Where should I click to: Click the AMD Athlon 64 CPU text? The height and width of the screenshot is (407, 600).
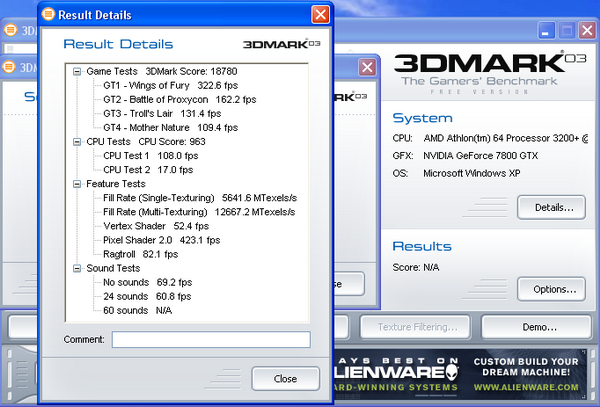point(505,138)
